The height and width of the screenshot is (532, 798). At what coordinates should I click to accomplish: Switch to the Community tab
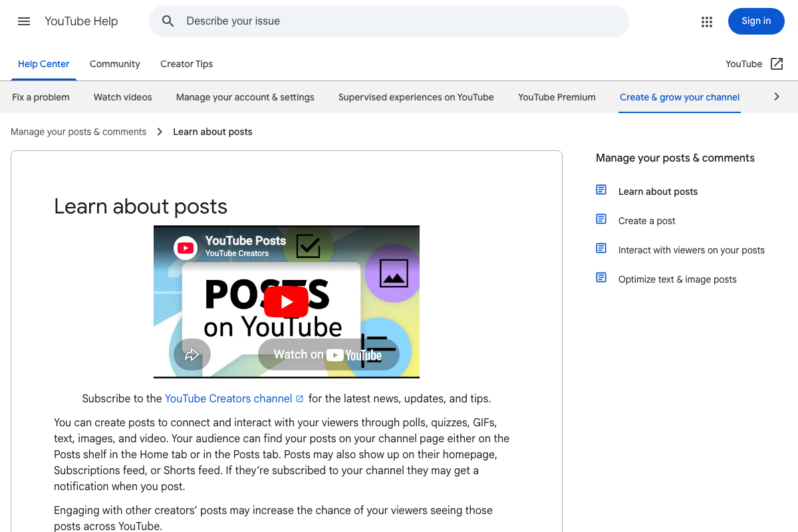pyautogui.click(x=115, y=64)
